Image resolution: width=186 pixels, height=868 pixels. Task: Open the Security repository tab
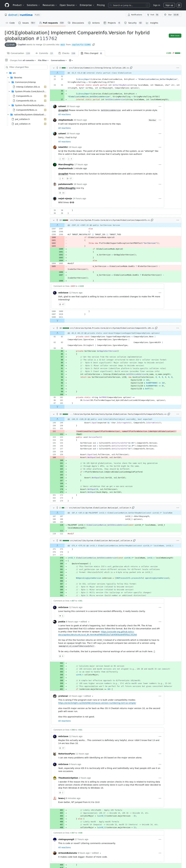click(133, 23)
